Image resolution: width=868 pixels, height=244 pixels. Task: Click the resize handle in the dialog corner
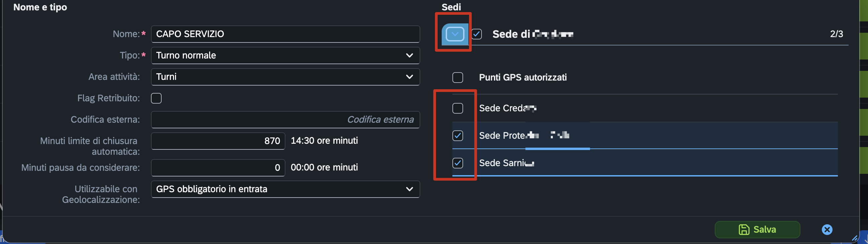pyautogui.click(x=855, y=238)
